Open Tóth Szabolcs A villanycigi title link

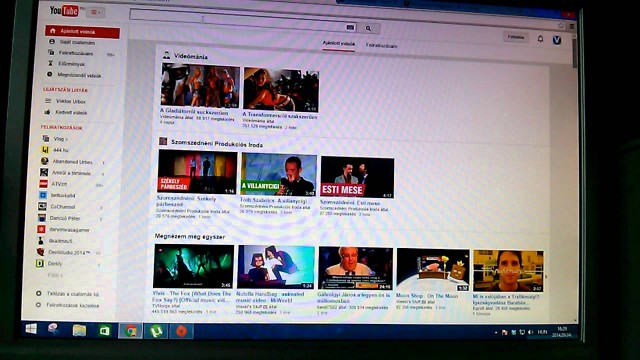pos(273,201)
